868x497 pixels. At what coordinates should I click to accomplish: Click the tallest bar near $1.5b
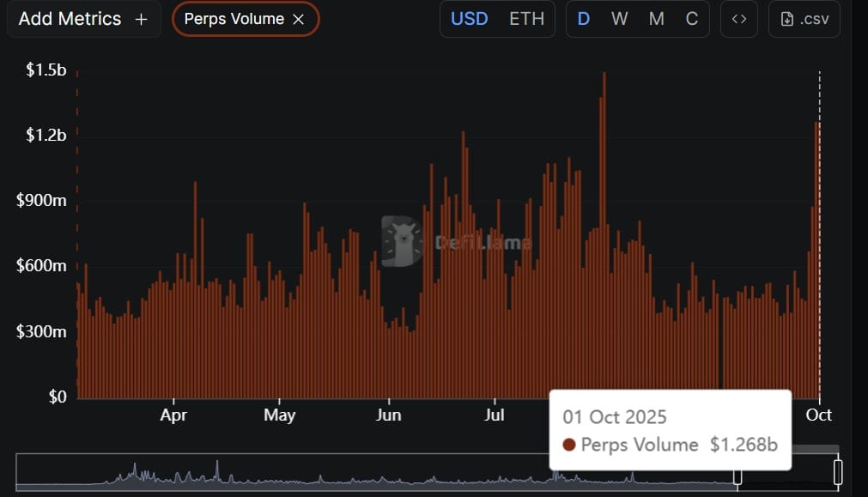click(604, 232)
